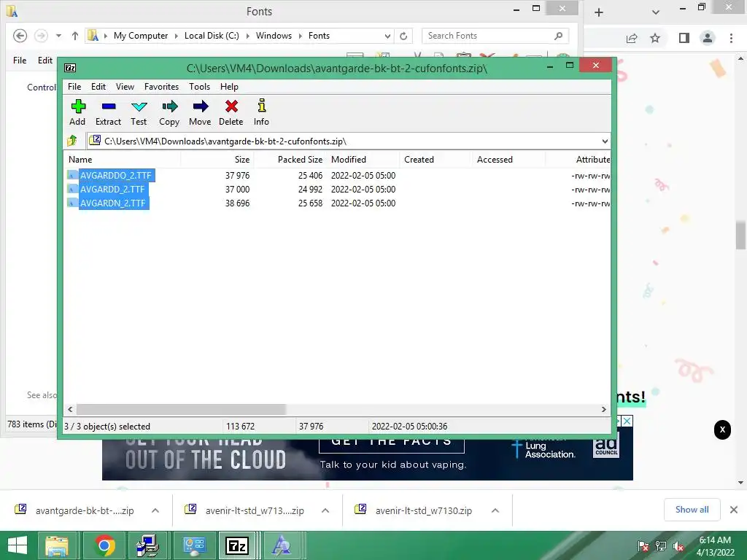The width and height of the screenshot is (747, 560).
Task: Delete selected files with red X
Action: click(231, 112)
